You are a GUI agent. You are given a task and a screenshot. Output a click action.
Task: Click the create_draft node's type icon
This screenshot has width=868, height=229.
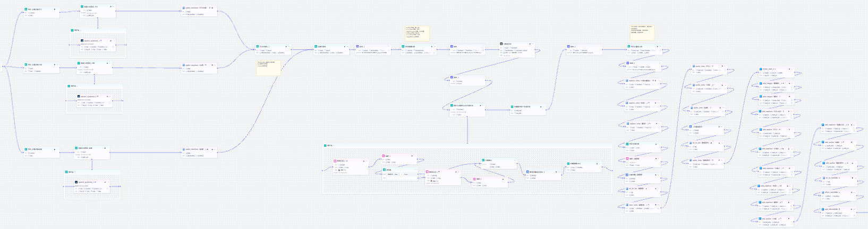761,69
